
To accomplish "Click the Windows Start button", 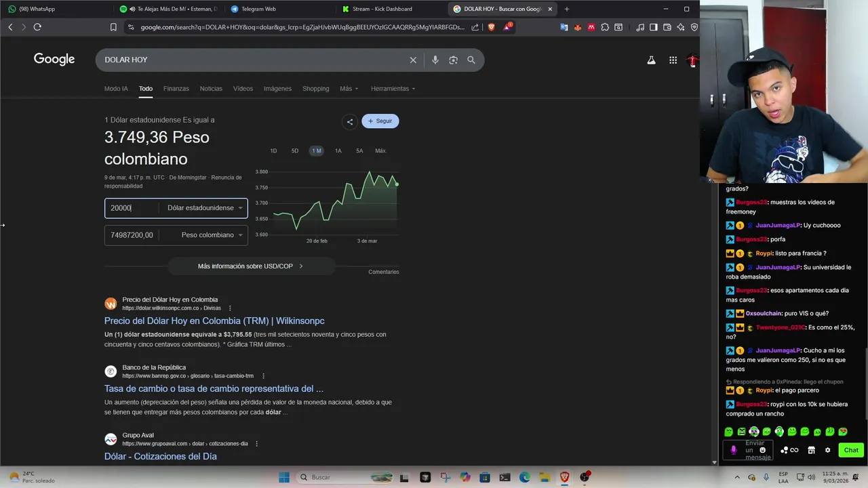I will (x=284, y=477).
